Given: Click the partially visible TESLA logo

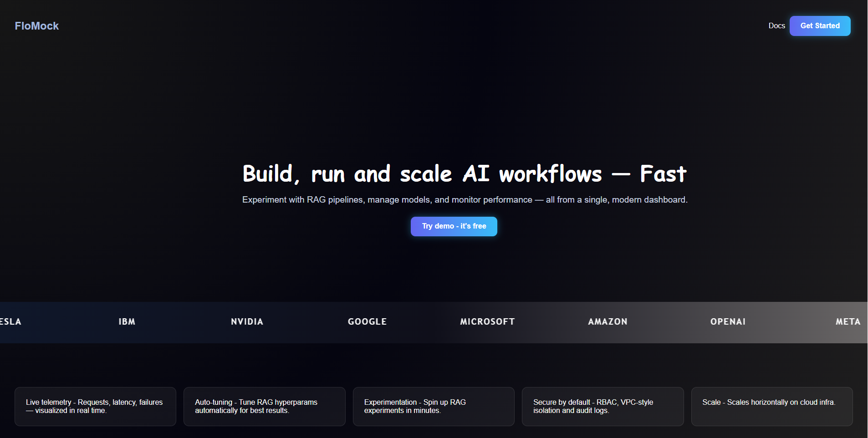Looking at the screenshot, I should [x=10, y=322].
